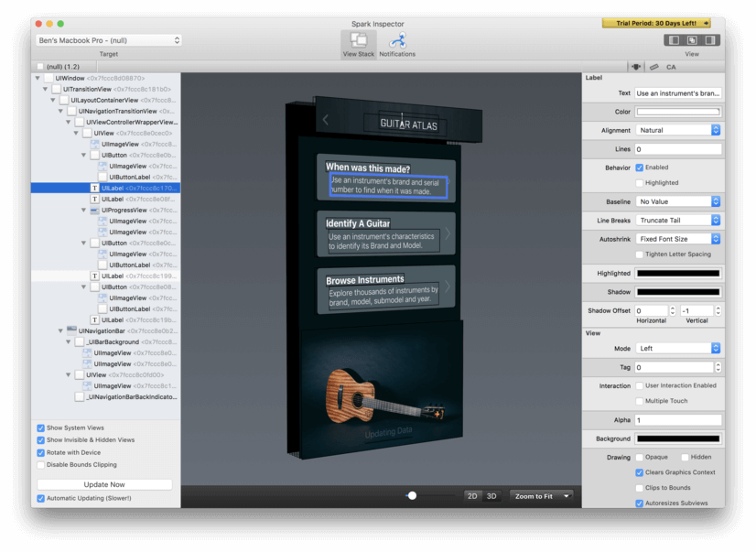This screenshot has height=552, width=756.
Task: Toggle Rotate with Device
Action: click(x=41, y=453)
